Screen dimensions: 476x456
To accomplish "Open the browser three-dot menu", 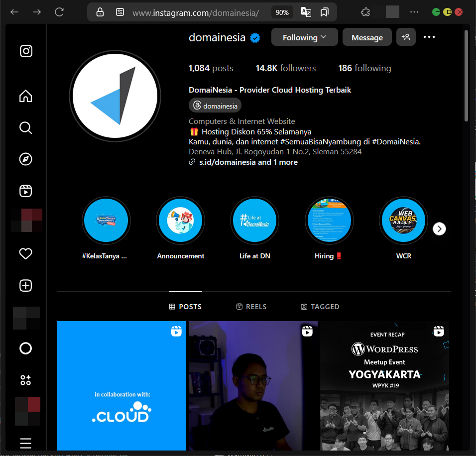I will click(414, 12).
